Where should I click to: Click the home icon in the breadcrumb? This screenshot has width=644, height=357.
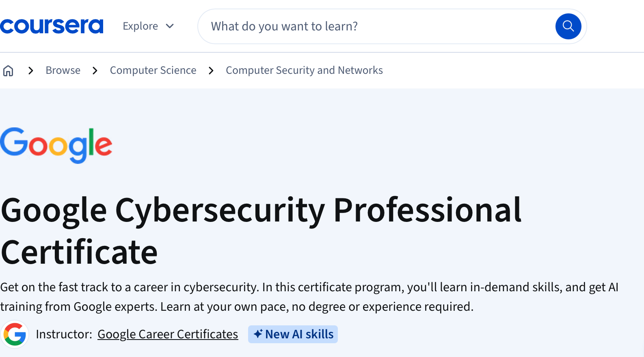(8, 70)
